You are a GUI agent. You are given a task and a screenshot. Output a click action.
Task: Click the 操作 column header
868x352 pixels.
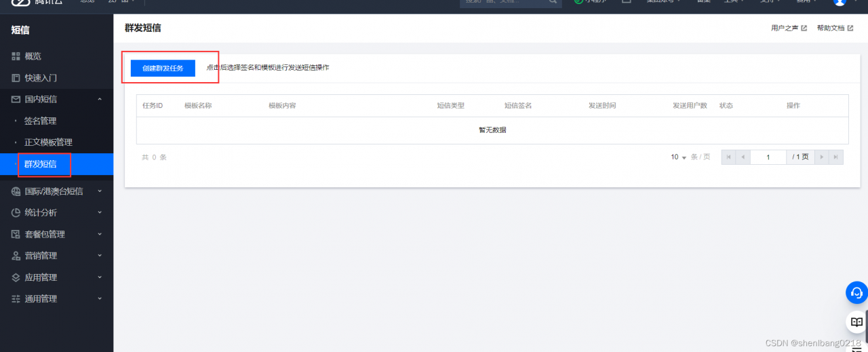[793, 106]
